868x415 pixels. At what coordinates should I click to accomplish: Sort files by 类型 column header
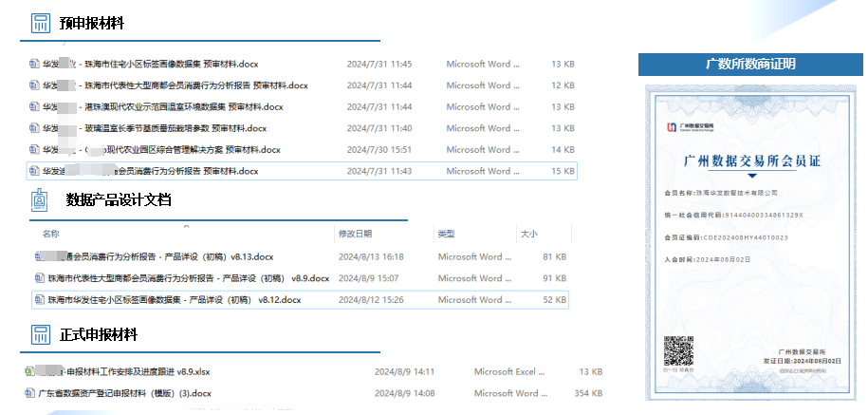tap(446, 234)
